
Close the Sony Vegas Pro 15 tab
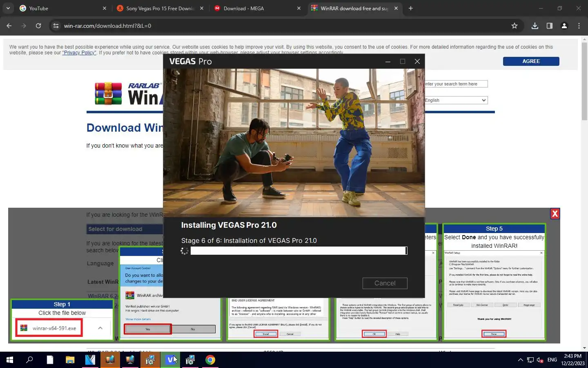point(202,8)
